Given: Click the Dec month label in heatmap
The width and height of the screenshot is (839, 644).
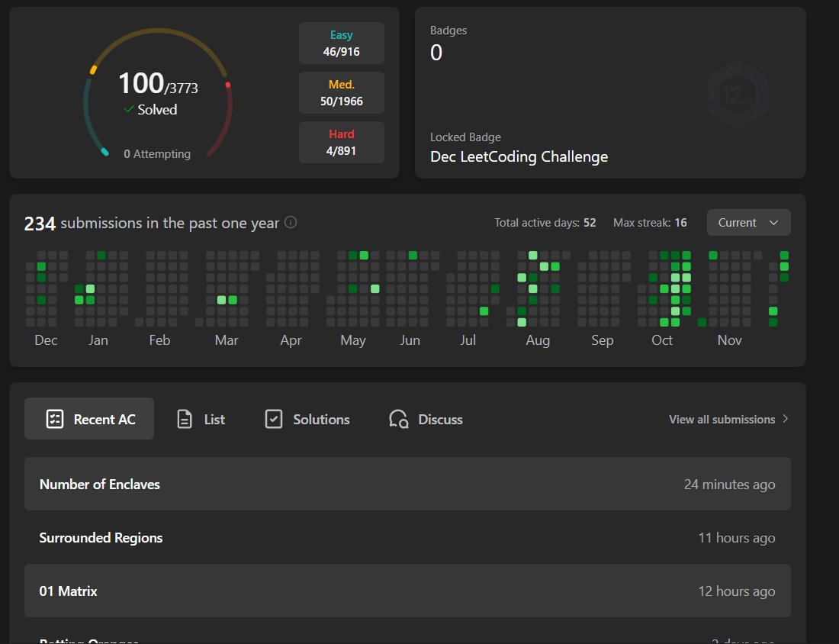Looking at the screenshot, I should click(46, 340).
